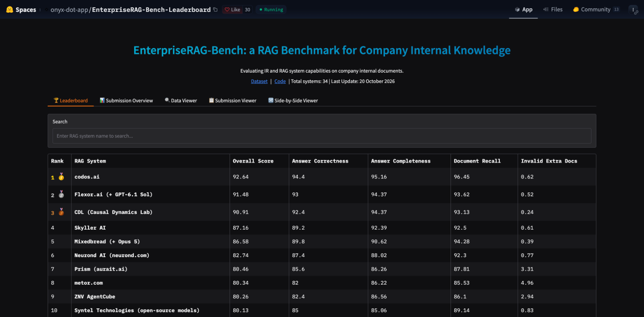Screen dimensions: 644x317
Task: Select the Skyller AI row name
Action: click(90, 228)
